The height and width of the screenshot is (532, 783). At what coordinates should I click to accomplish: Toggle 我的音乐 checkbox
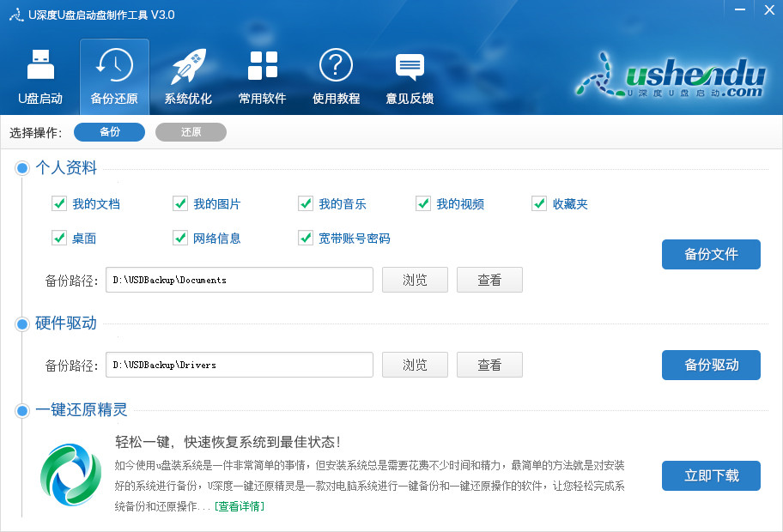coord(305,203)
